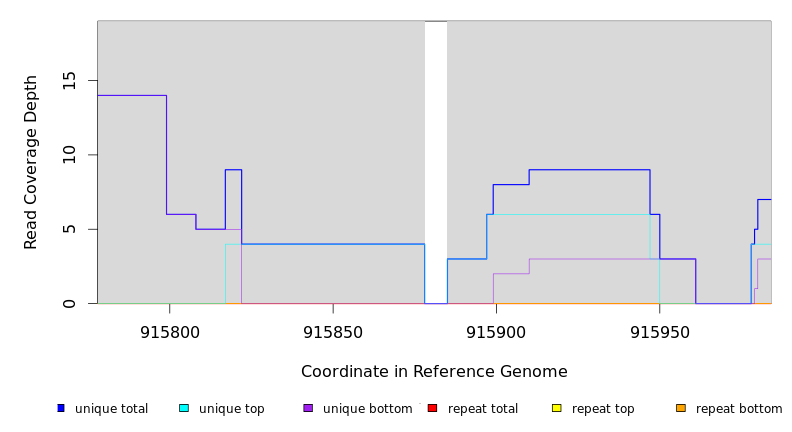
Task: Click the 915950 x-axis tick label
Action: [x=659, y=331]
